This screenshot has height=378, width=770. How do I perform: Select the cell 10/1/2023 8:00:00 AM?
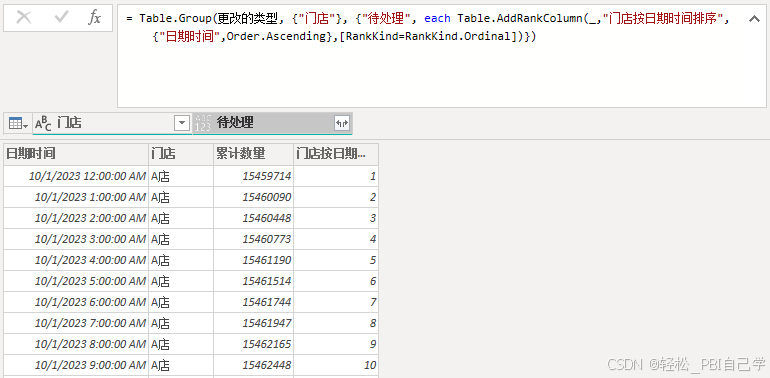pos(76,344)
